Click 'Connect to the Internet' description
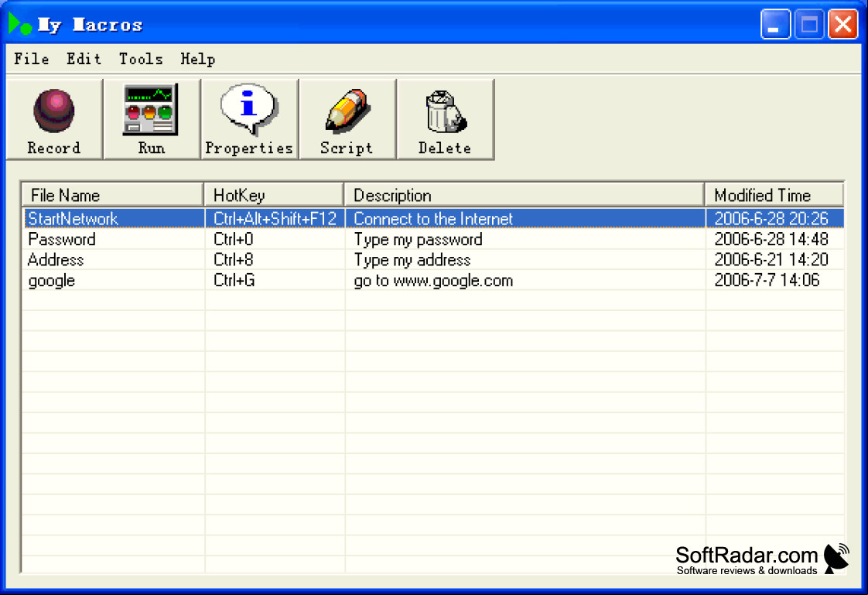 click(x=433, y=219)
